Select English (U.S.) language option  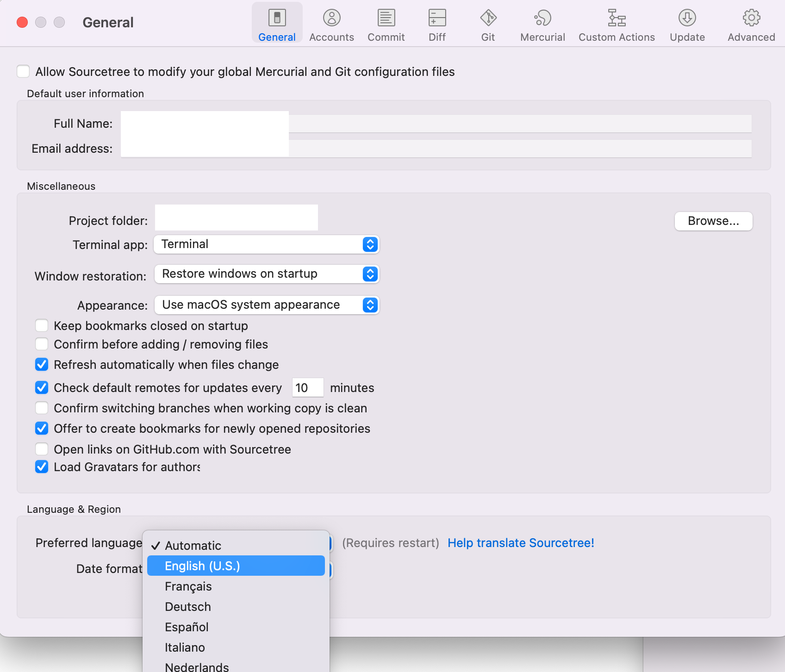[x=236, y=566]
